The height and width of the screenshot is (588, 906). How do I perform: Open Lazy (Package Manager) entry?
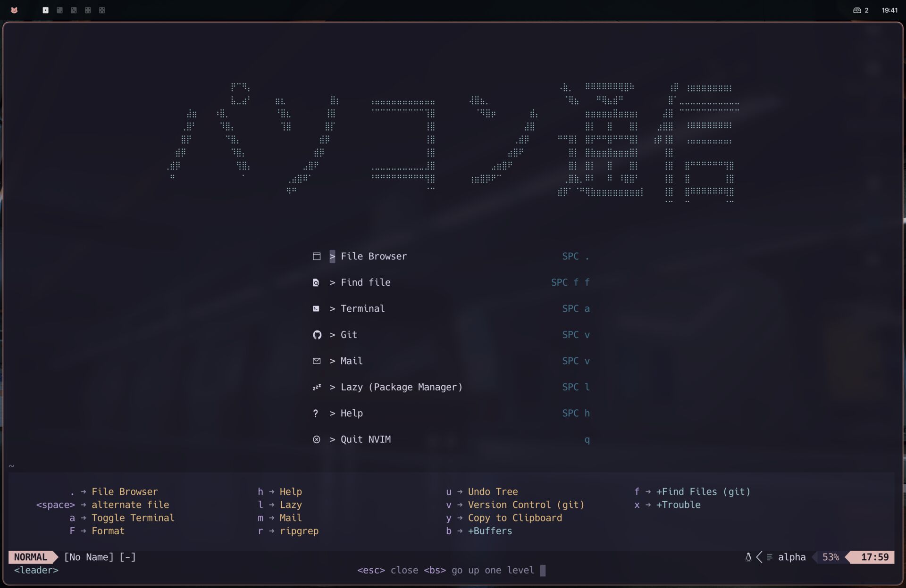451,387
